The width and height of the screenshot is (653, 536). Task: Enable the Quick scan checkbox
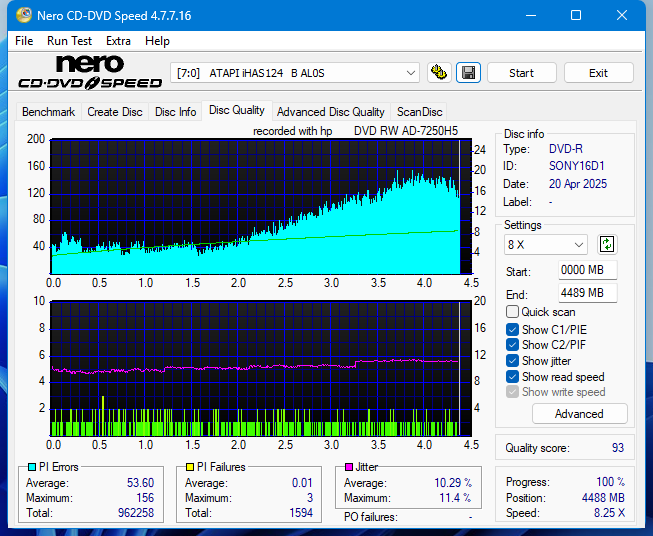[512, 312]
